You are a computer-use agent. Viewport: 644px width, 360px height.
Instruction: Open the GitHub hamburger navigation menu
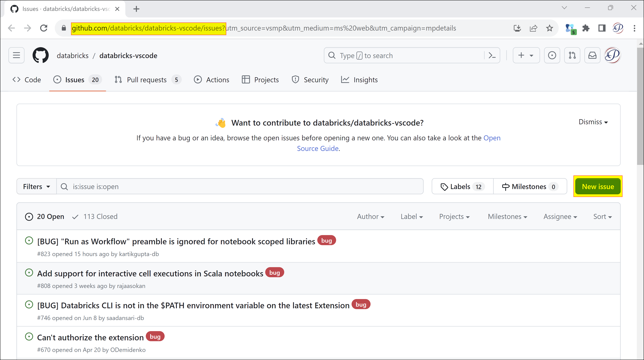16,55
